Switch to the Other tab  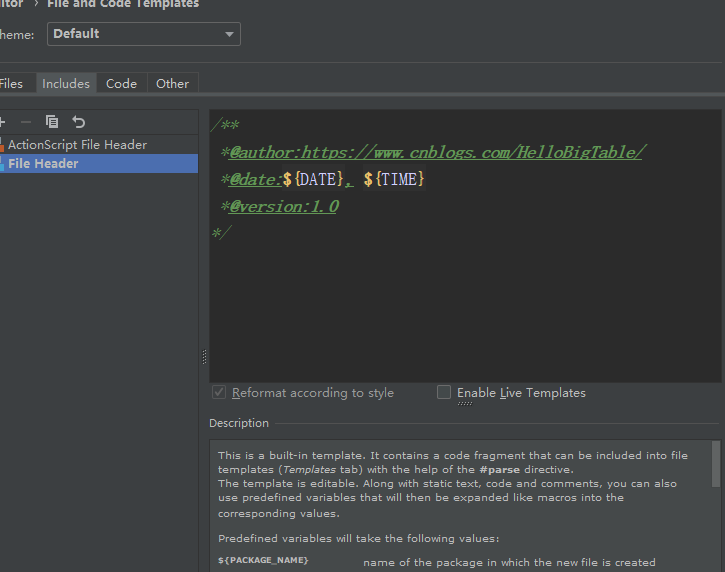[x=172, y=84]
